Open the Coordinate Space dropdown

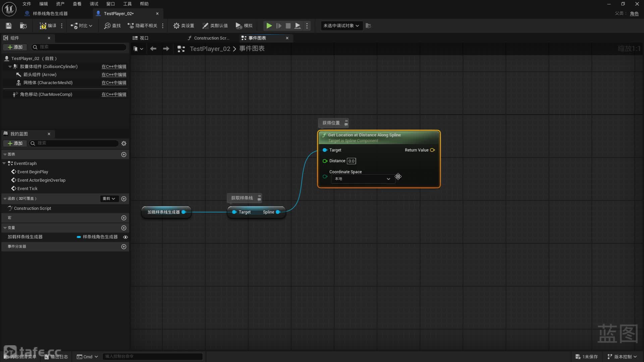coord(362,179)
